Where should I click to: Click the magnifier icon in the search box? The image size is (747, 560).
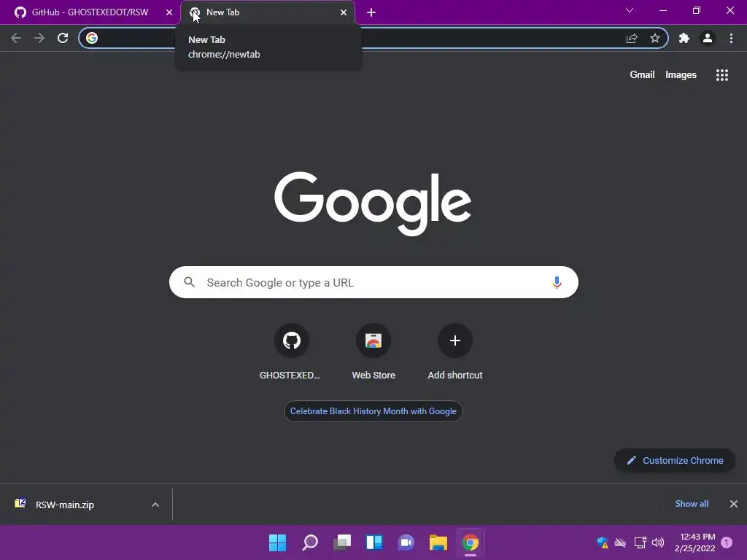[189, 282]
